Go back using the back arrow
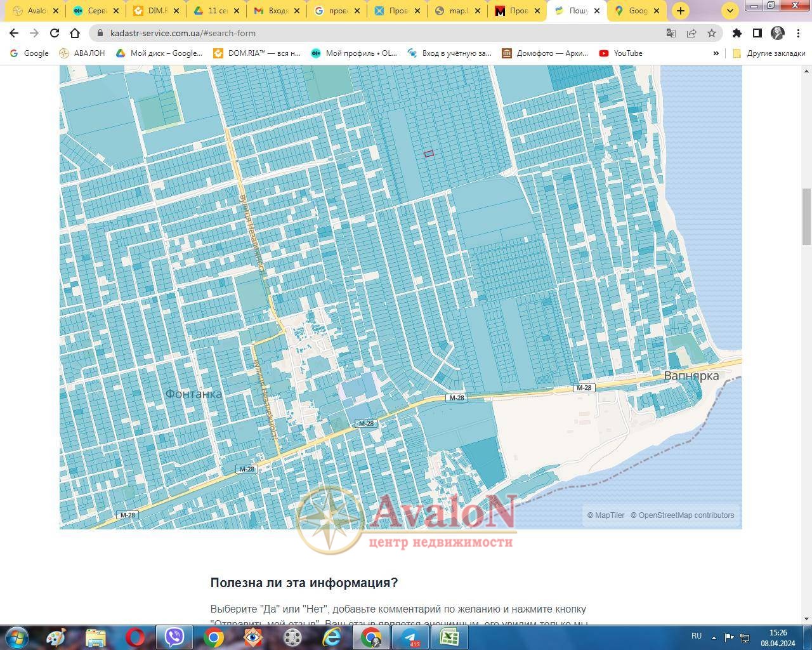 pos(14,33)
